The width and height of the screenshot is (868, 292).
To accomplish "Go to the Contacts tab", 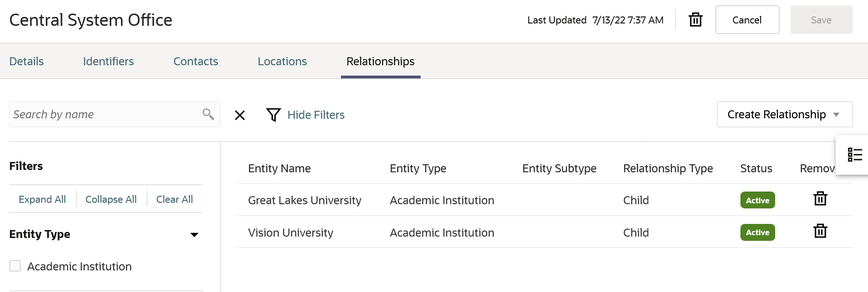I will point(196,61).
